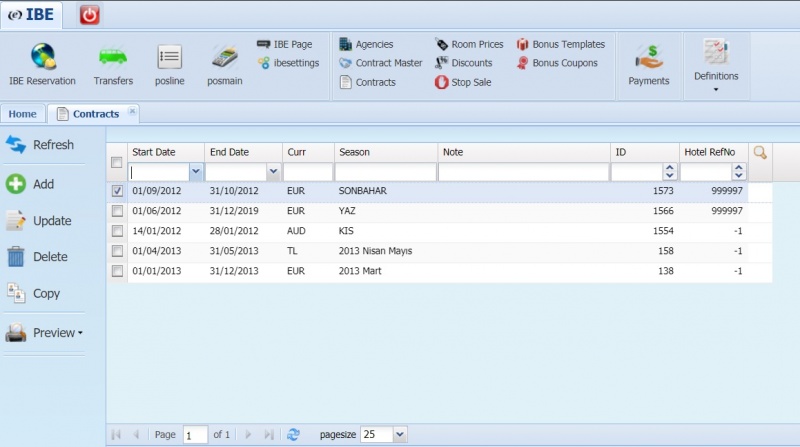Go to the next page in pager

pyautogui.click(x=248, y=434)
